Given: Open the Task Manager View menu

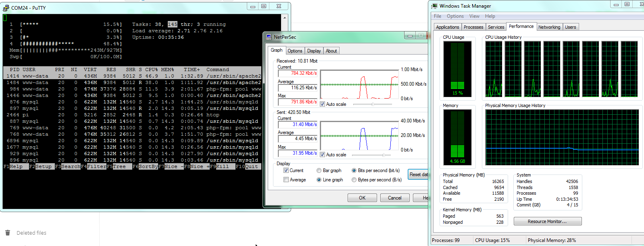Looking at the screenshot, I should 474,16.
